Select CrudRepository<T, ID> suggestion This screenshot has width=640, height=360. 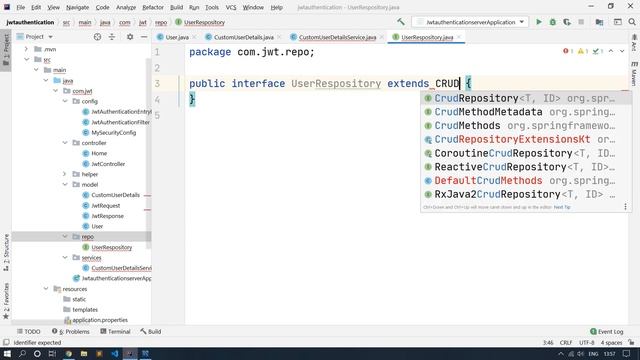[x=526, y=98]
